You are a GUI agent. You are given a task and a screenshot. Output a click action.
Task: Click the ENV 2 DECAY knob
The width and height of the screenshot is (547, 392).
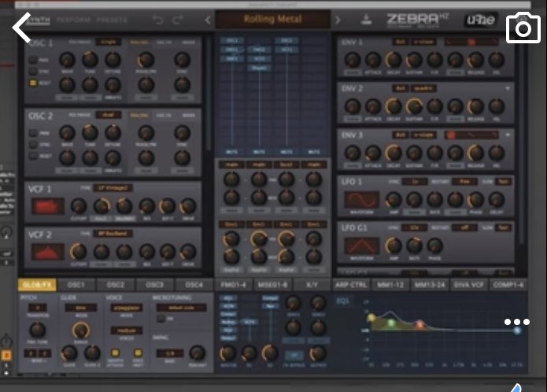pyautogui.click(x=394, y=106)
